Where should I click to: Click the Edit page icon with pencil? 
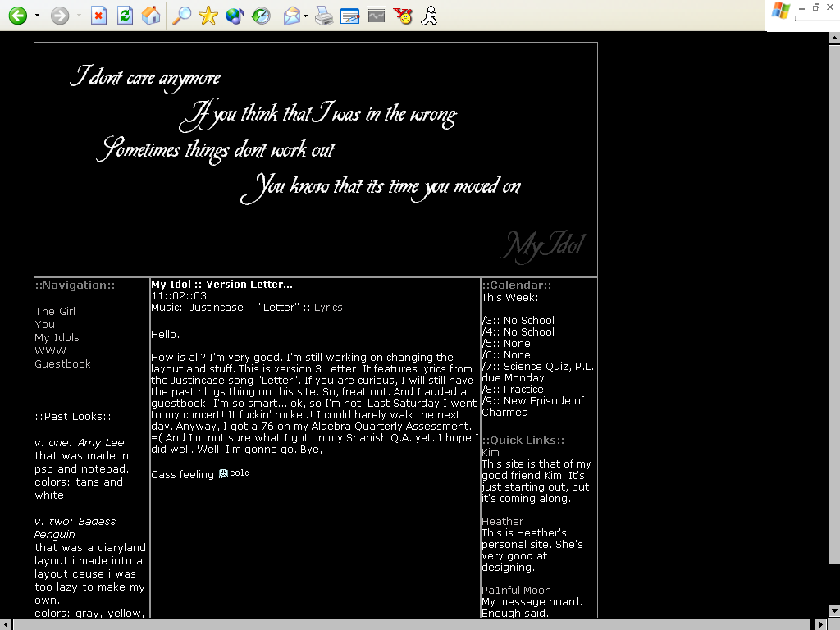tap(349, 16)
